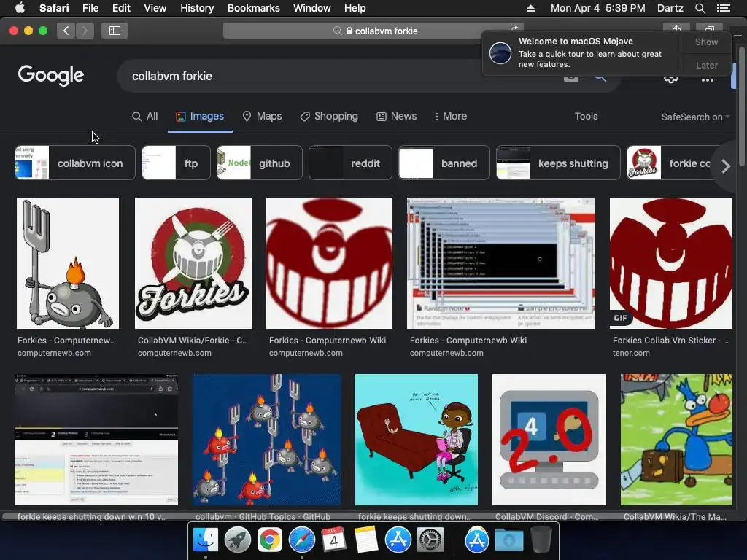Open the Forkies logo badge image
The width and height of the screenshot is (747, 560).
(x=193, y=263)
